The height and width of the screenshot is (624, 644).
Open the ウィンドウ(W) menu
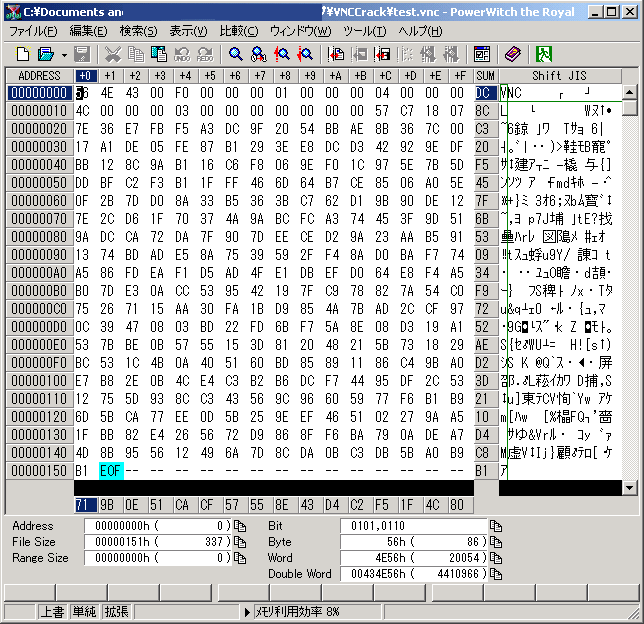pos(301,31)
